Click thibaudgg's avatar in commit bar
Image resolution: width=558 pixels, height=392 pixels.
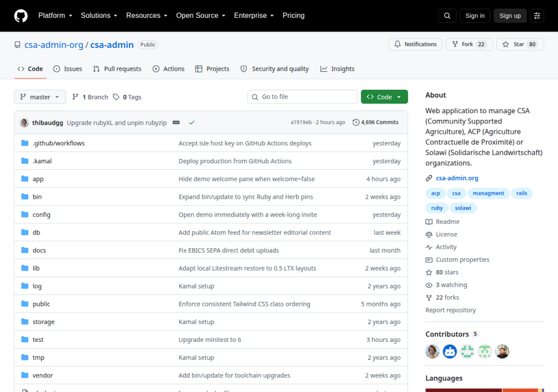[24, 122]
